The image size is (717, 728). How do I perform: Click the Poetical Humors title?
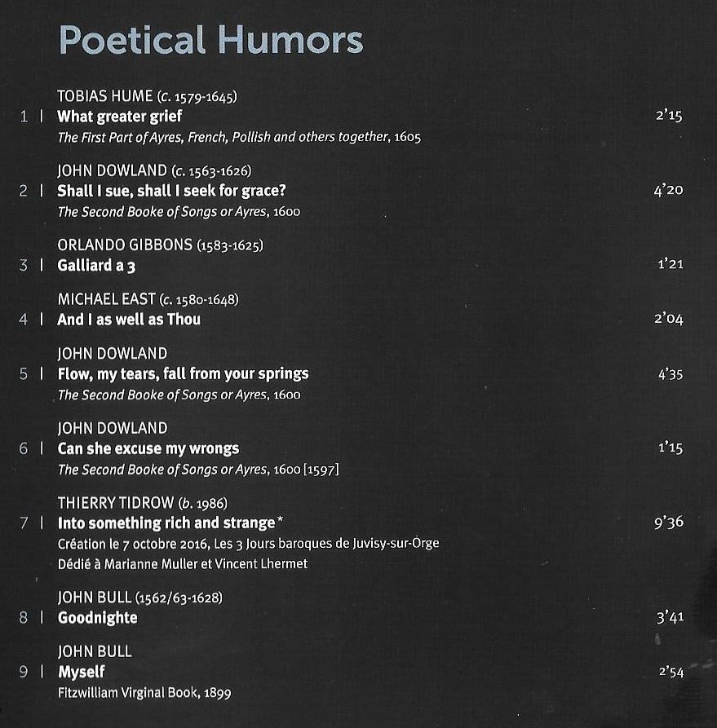(210, 41)
